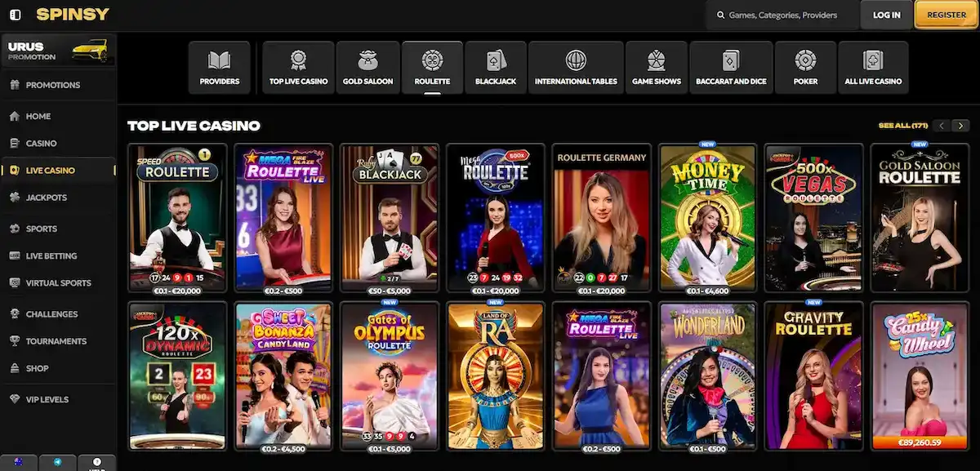Open the Gravity Roulette game

click(813, 376)
